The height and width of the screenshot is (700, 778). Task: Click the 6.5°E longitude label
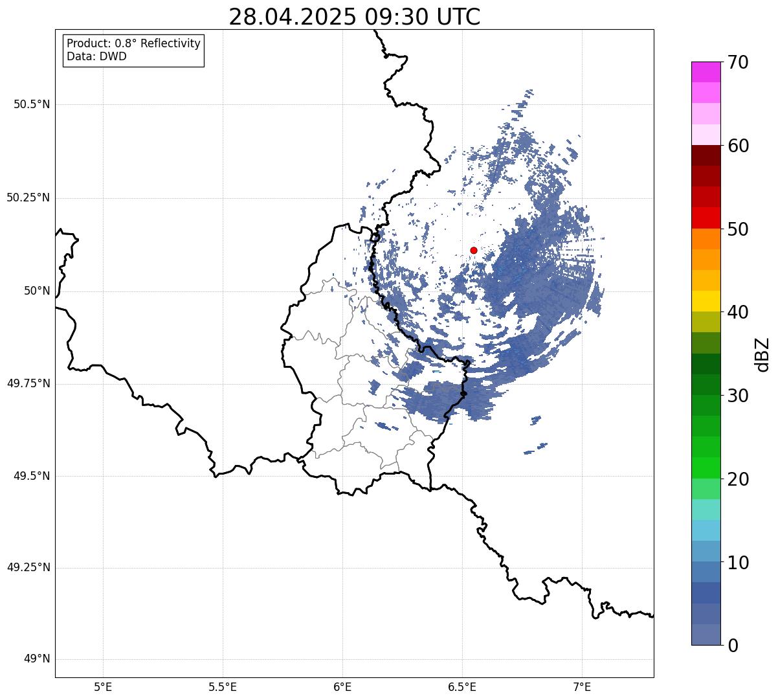(462, 686)
